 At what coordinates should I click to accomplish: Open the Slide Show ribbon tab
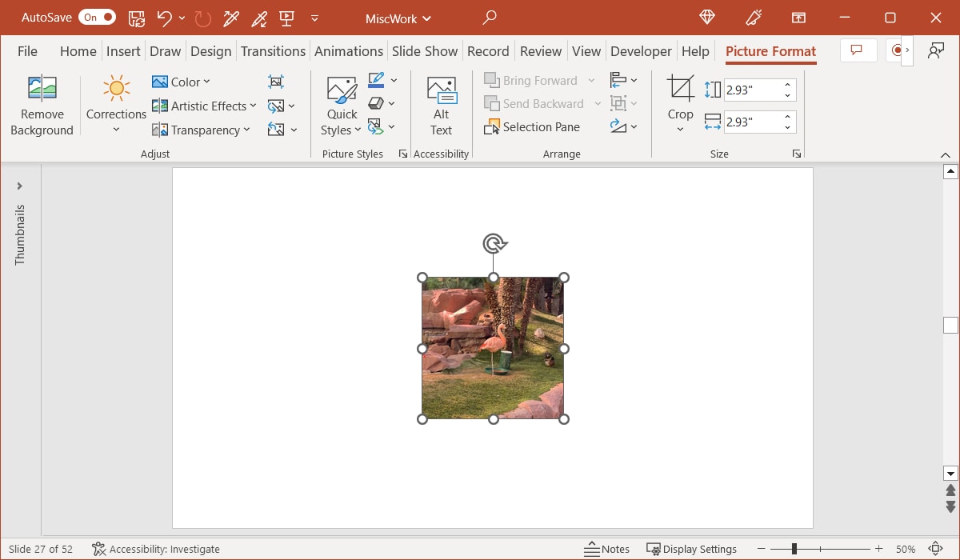coord(425,50)
